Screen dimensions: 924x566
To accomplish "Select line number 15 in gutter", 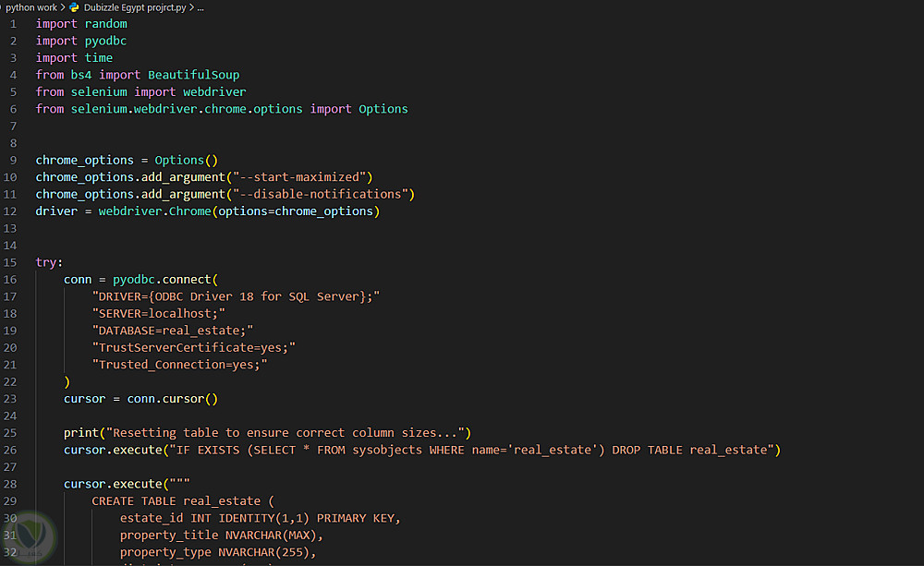I will [x=10, y=262].
